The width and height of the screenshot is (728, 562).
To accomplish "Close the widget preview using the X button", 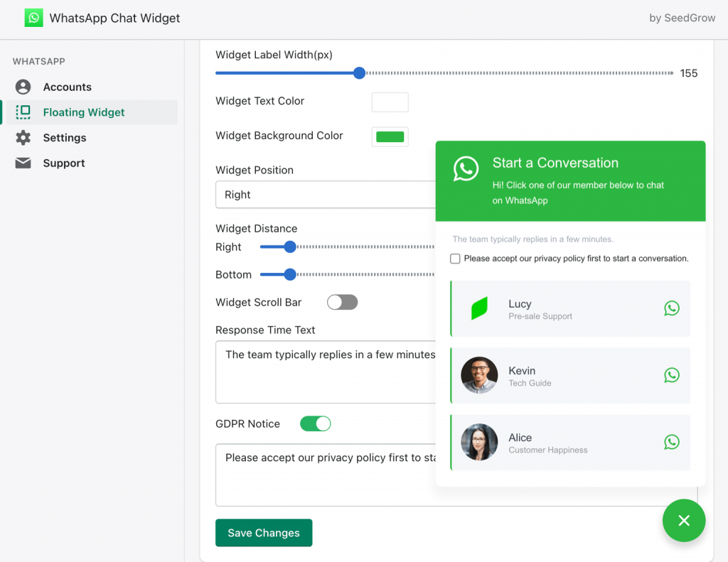I will click(x=683, y=520).
